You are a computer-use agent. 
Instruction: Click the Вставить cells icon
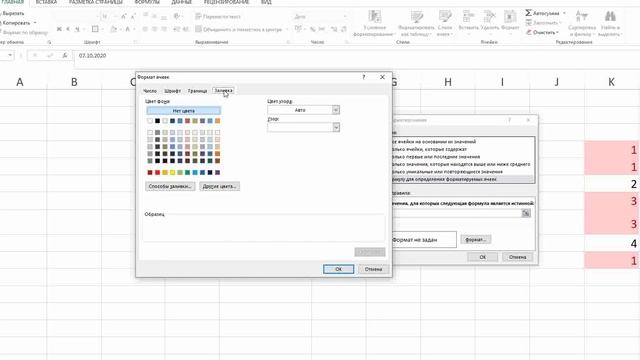pyautogui.click(x=468, y=20)
